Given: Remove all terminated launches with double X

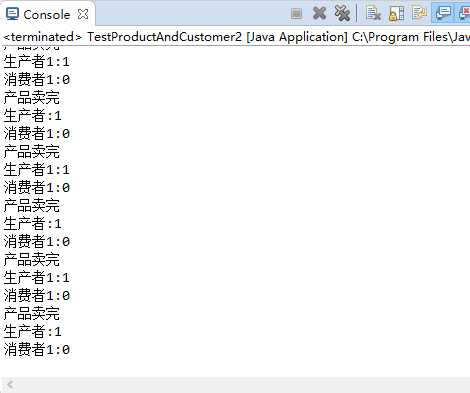Looking at the screenshot, I should coord(342,13).
